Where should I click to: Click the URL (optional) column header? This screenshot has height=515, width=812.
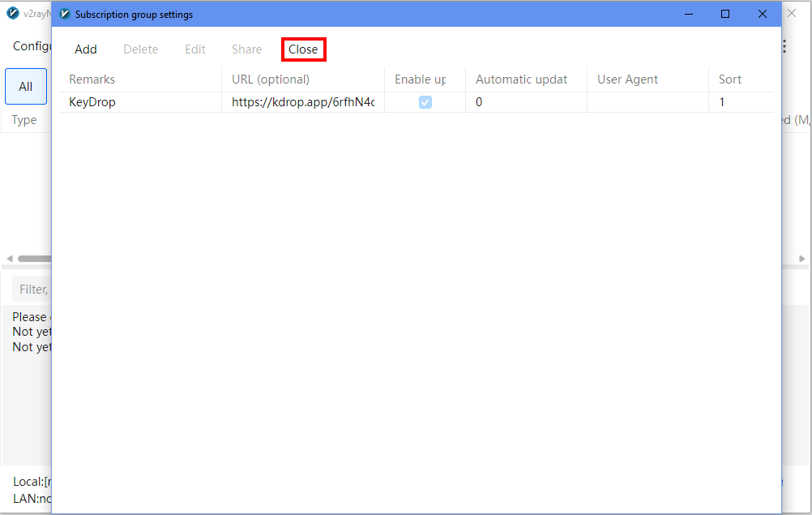tap(271, 79)
